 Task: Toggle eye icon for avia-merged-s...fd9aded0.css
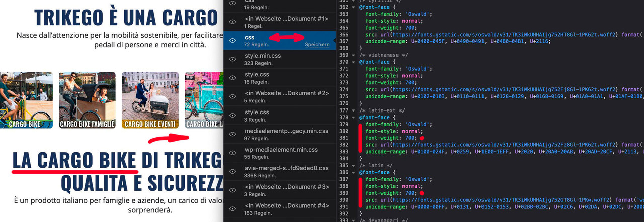(232, 172)
